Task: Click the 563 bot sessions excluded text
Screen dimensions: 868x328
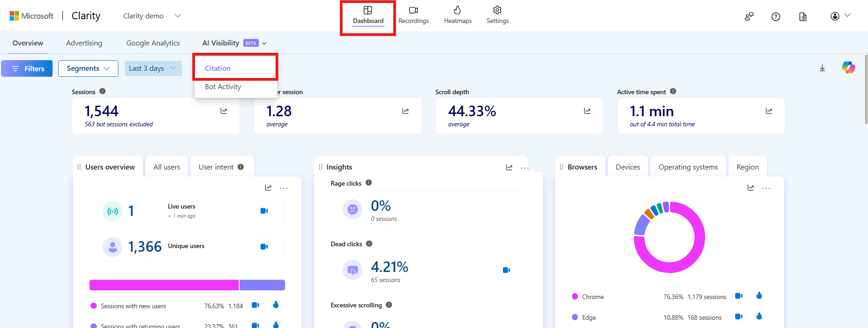Action: (118, 124)
